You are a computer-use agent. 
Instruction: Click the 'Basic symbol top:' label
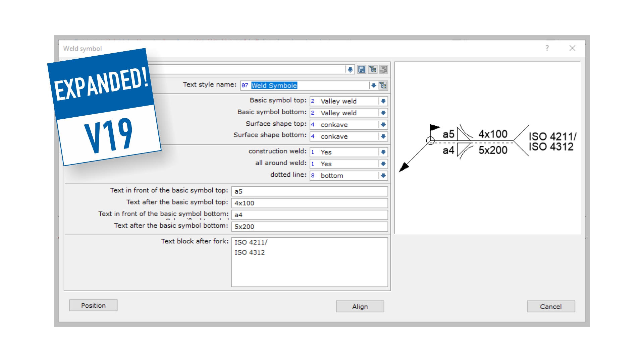click(x=278, y=100)
